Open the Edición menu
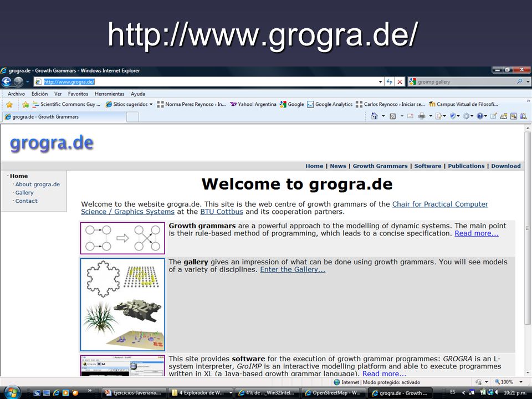 (39, 94)
